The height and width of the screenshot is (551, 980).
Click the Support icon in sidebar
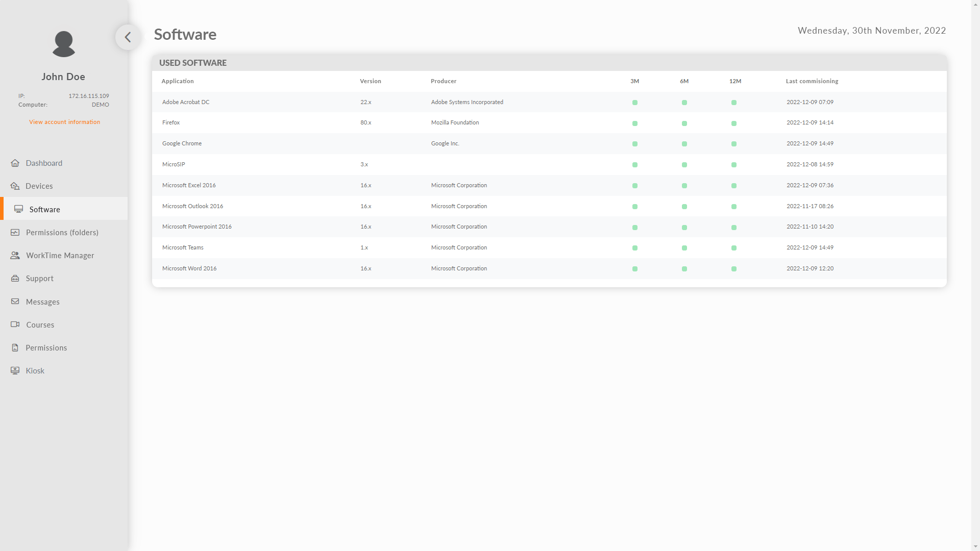pos(15,279)
